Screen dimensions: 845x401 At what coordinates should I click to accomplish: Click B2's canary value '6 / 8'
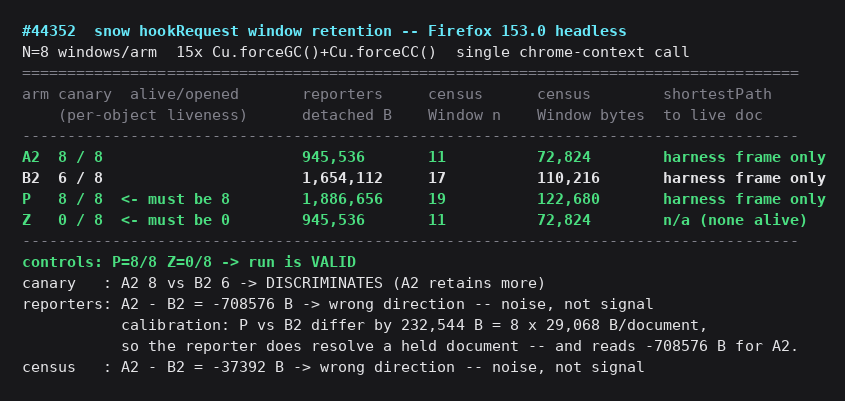click(80, 178)
